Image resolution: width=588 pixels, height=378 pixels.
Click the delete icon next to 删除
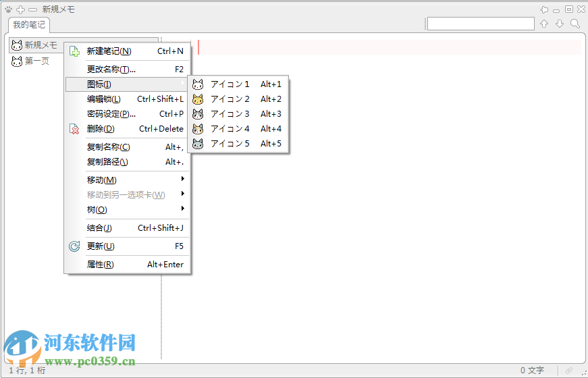click(x=75, y=129)
